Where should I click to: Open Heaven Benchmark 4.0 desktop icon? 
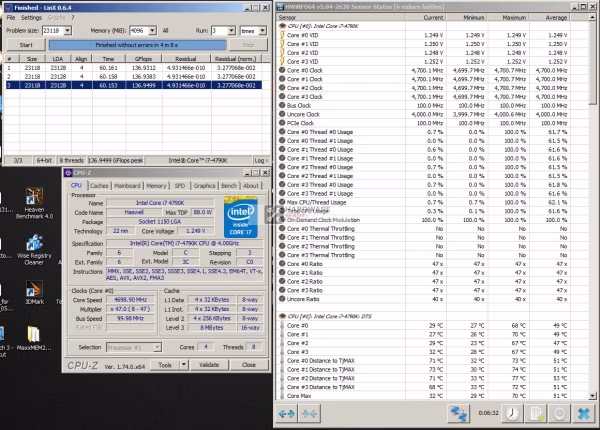pyautogui.click(x=34, y=203)
